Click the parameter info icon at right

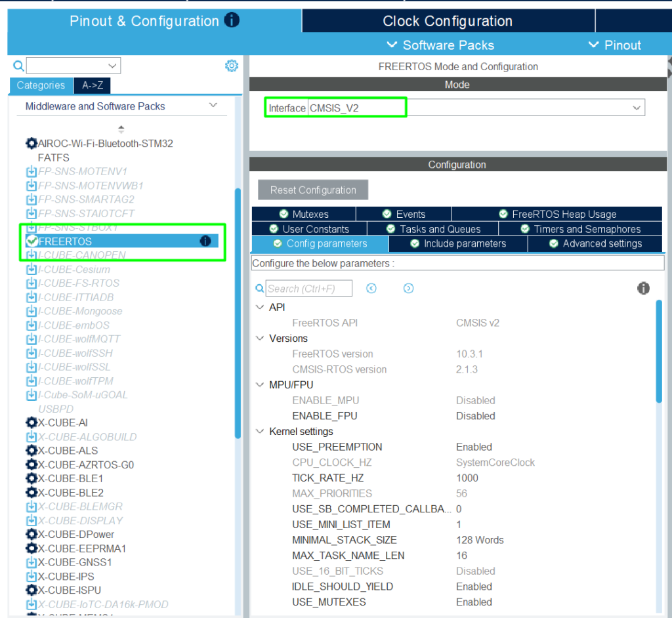(x=643, y=289)
